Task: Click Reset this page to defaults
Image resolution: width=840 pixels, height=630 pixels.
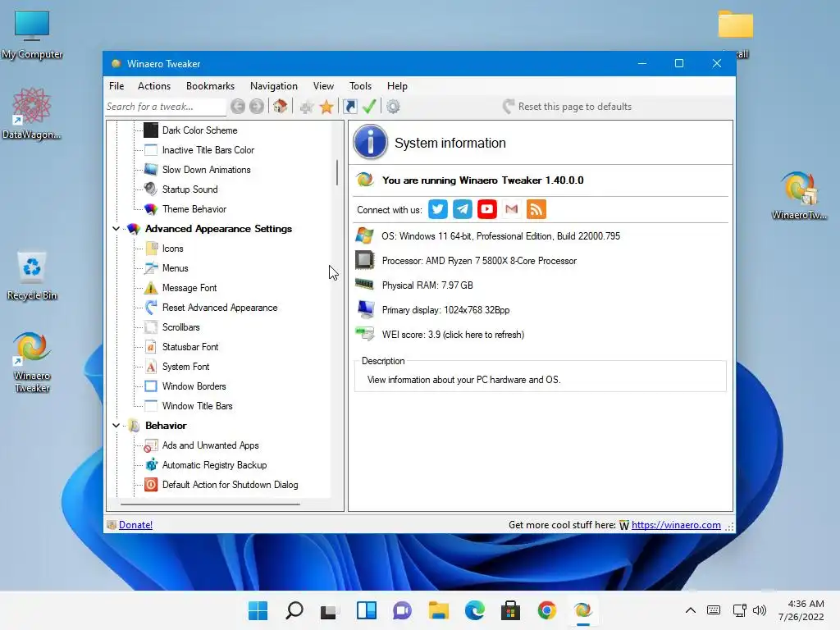Action: [568, 107]
